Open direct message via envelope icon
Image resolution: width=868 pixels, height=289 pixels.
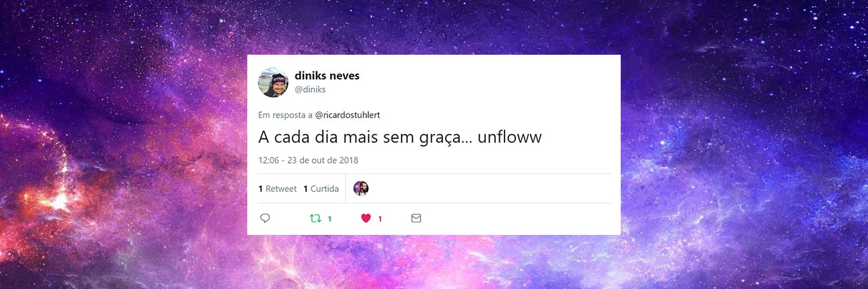coord(416,218)
